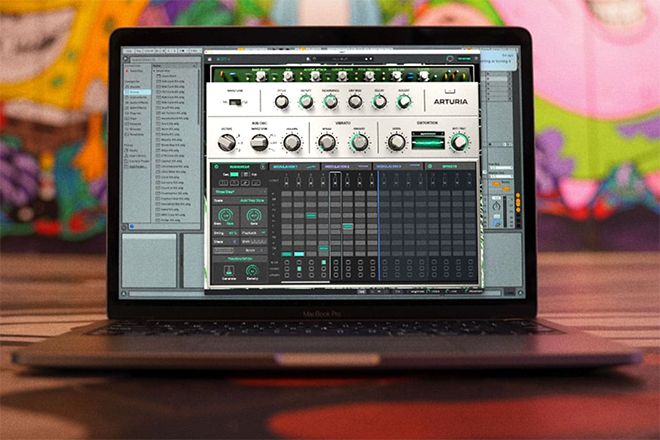Click the octave slider of step 5

point(335,181)
